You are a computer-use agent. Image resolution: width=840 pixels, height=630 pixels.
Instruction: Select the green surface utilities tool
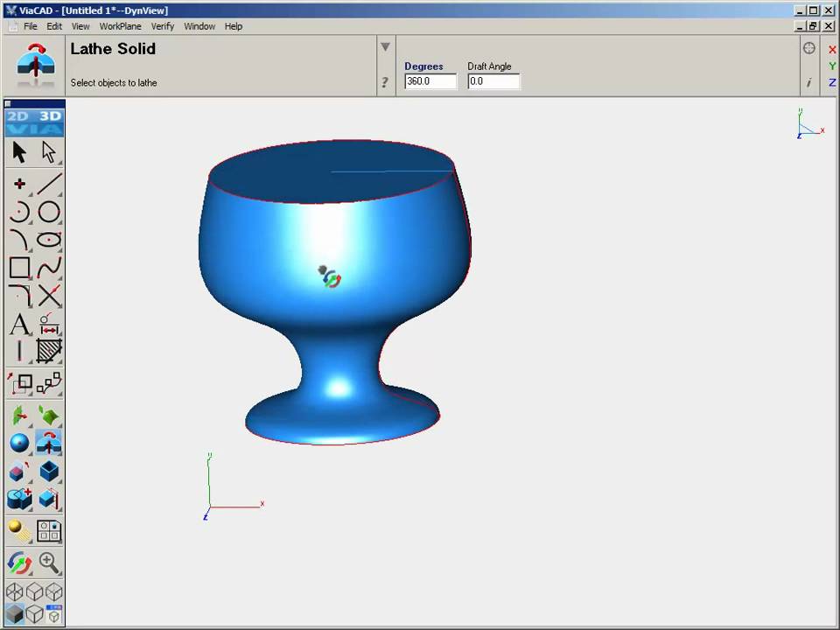point(49,416)
